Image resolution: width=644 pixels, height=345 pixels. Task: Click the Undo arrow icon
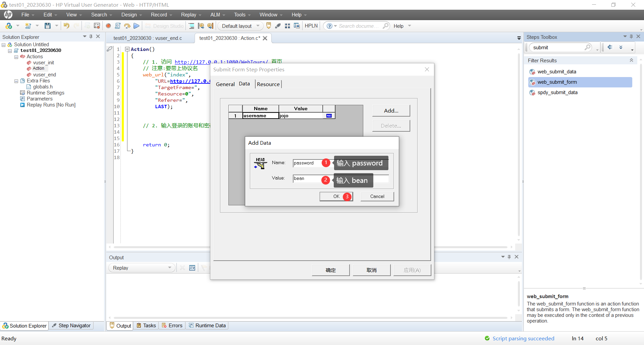66,26
